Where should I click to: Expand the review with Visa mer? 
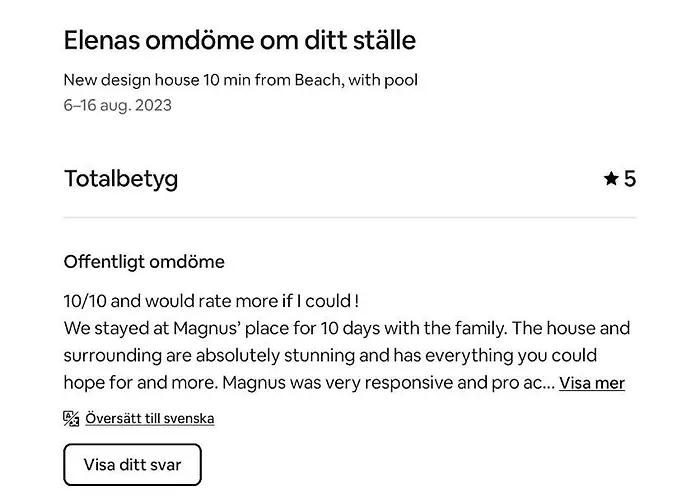[591, 383]
